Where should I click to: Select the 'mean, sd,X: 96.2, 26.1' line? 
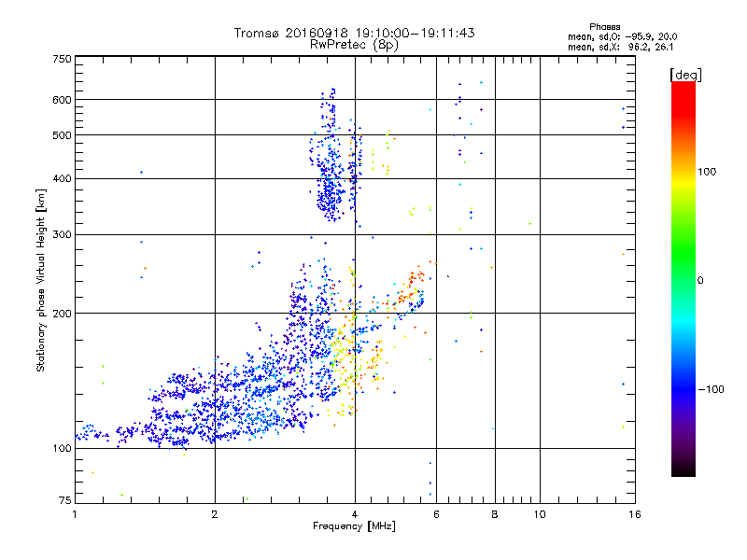click(x=620, y=48)
